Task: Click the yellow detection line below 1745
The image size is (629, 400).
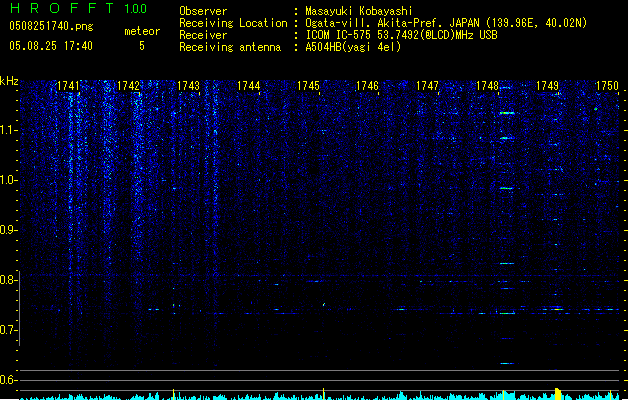Action: (x=324, y=394)
